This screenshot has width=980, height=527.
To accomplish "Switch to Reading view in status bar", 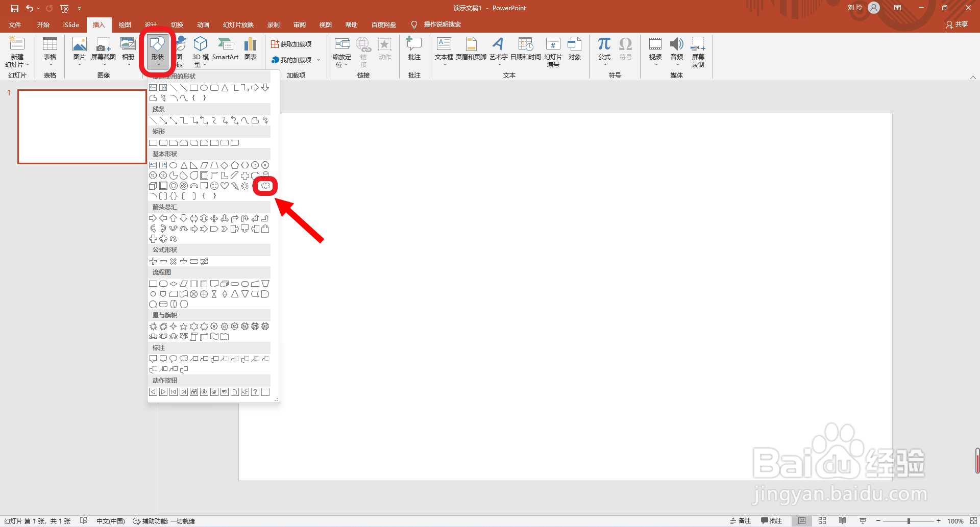I will point(842,521).
